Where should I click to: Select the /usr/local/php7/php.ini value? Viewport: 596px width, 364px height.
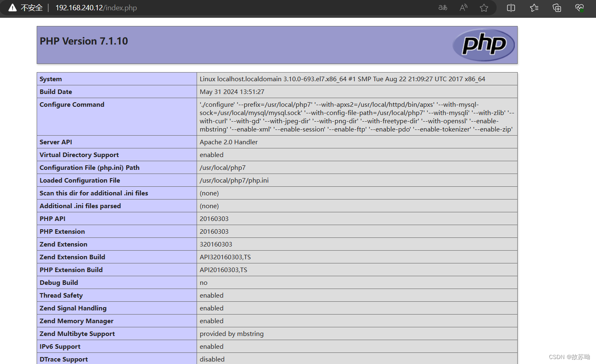coord(234,181)
